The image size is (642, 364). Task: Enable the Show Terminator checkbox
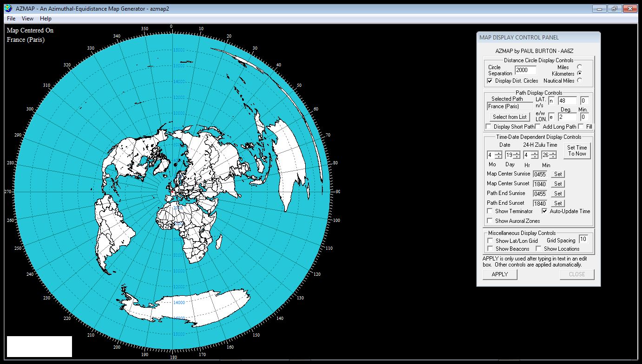pos(490,211)
